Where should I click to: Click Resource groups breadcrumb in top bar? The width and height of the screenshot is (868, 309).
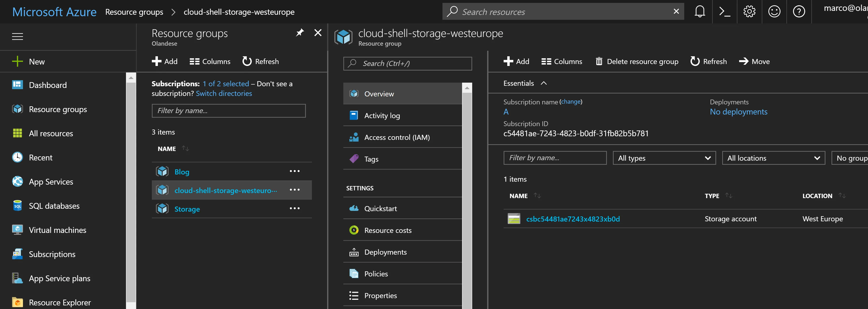click(134, 12)
